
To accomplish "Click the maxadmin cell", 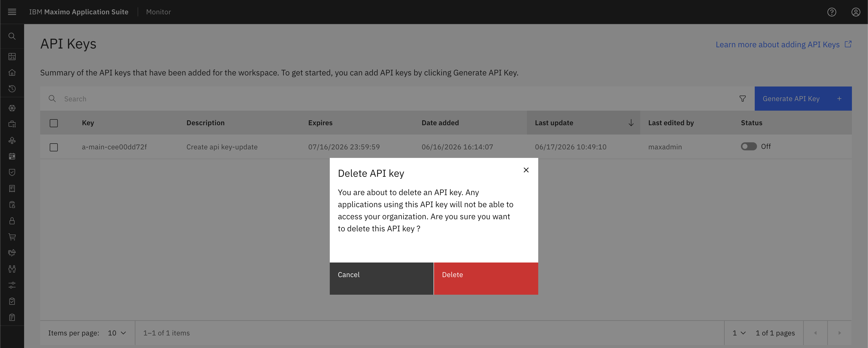I will (x=665, y=147).
